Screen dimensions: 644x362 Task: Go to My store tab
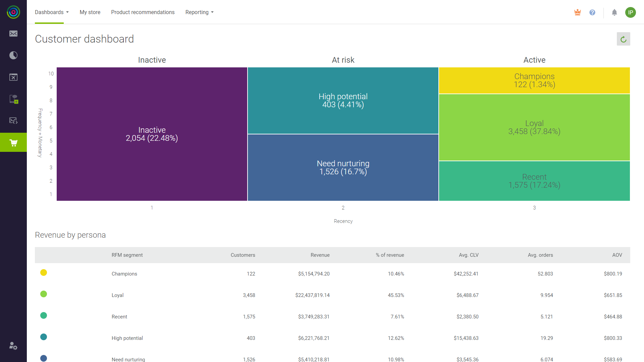[x=90, y=12]
